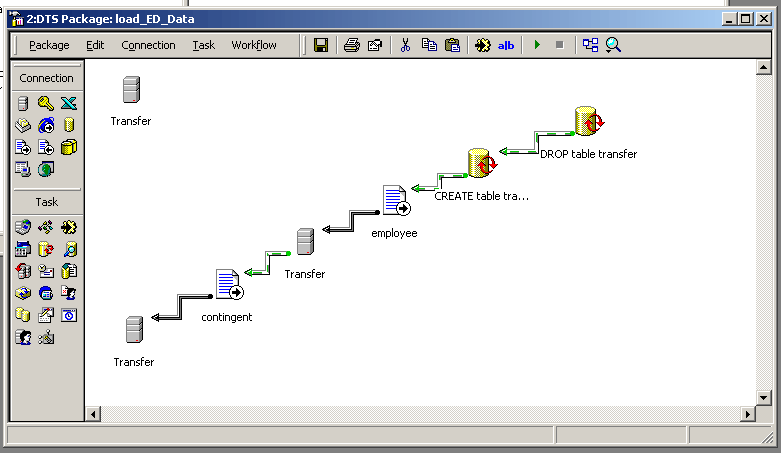
Task: Execute the package with the green play button
Action: click(537, 45)
